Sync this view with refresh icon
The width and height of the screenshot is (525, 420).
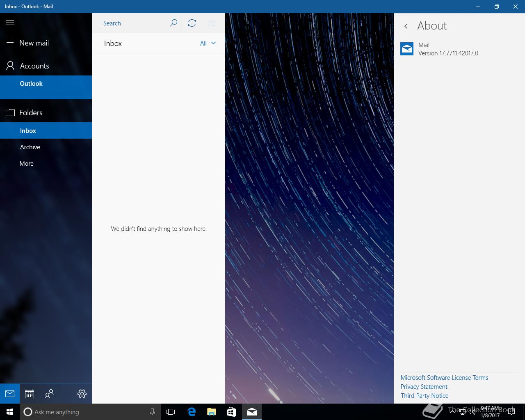click(192, 23)
